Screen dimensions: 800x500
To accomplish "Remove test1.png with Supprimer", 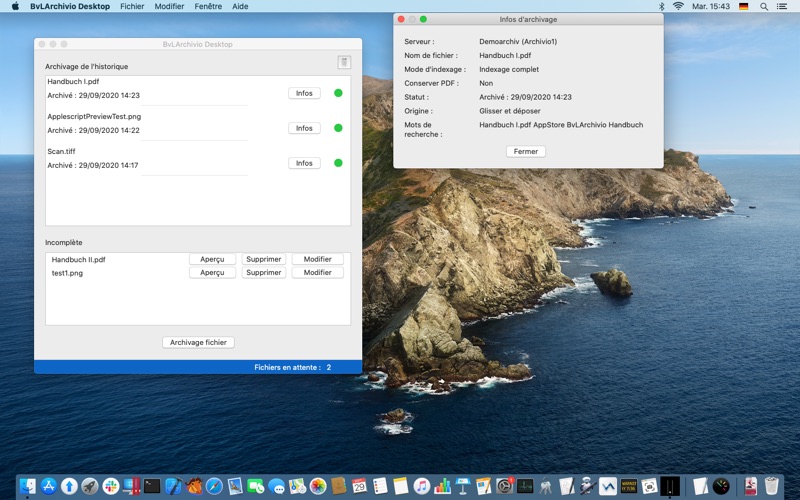I will pyautogui.click(x=264, y=272).
